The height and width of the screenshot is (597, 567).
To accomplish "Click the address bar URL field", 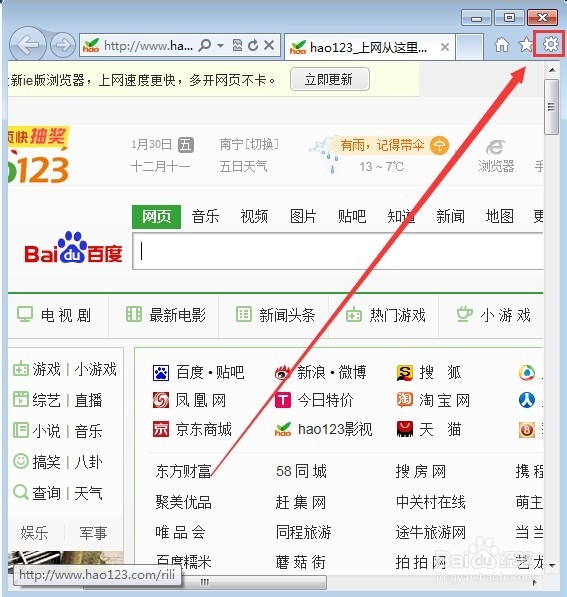I will coord(148,46).
